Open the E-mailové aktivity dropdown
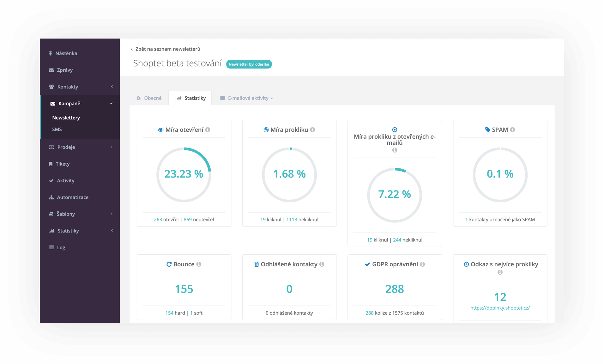Viewport: 604px width, 364px height. click(x=247, y=98)
